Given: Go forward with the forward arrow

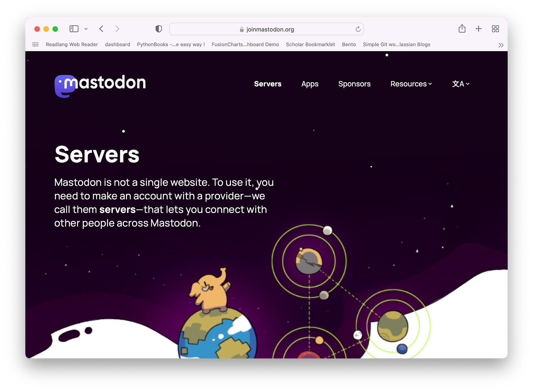Looking at the screenshot, I should click(117, 29).
